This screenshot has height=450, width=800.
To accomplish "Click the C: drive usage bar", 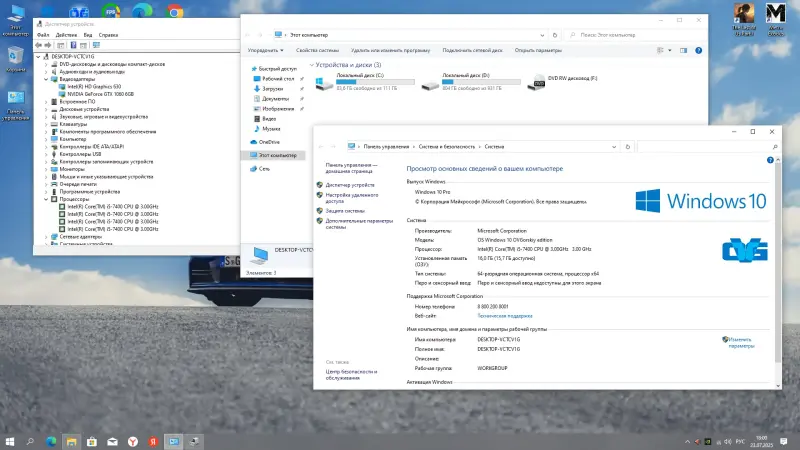I will coord(375,82).
